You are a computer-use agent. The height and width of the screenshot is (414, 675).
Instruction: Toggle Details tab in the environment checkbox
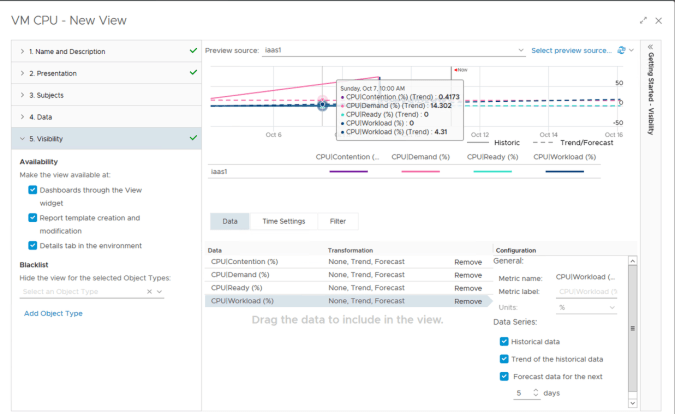point(33,245)
